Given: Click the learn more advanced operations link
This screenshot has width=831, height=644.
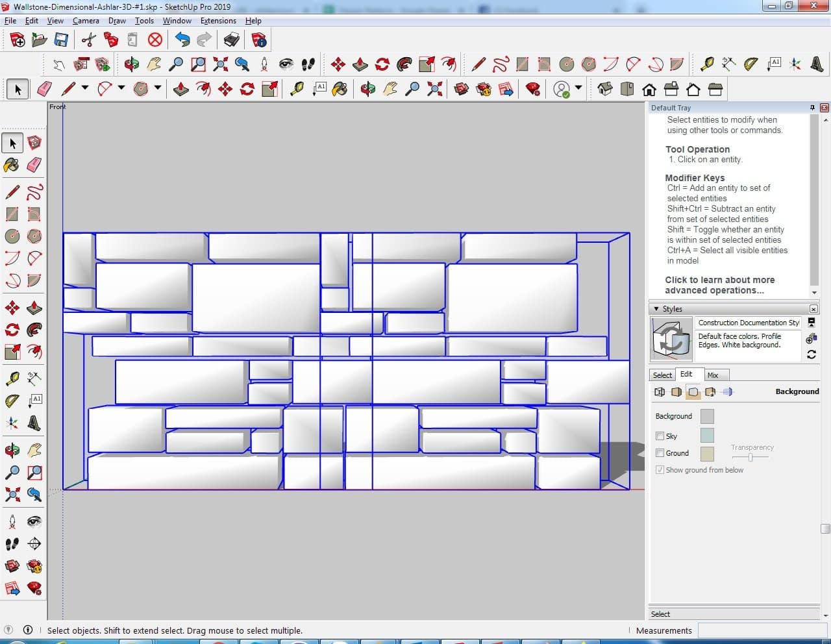Looking at the screenshot, I should [719, 285].
